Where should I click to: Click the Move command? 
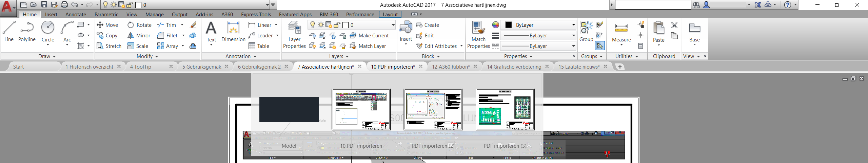pyautogui.click(x=107, y=25)
